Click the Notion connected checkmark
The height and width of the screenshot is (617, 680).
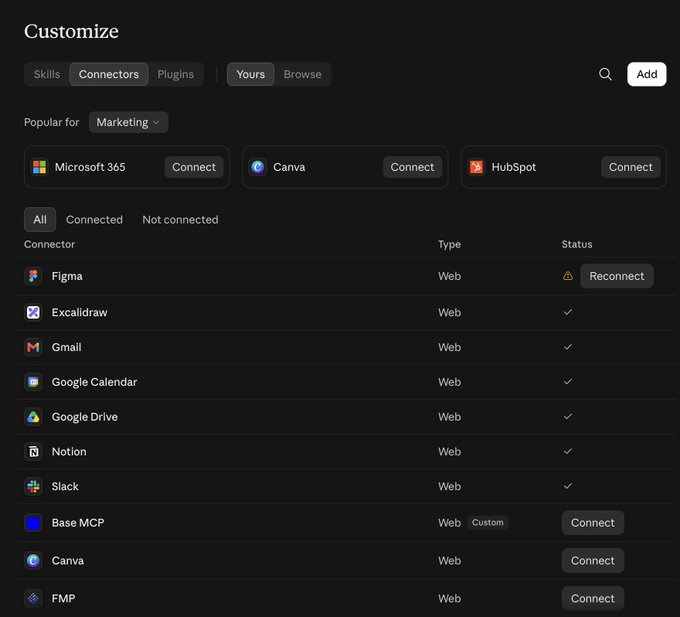568,451
